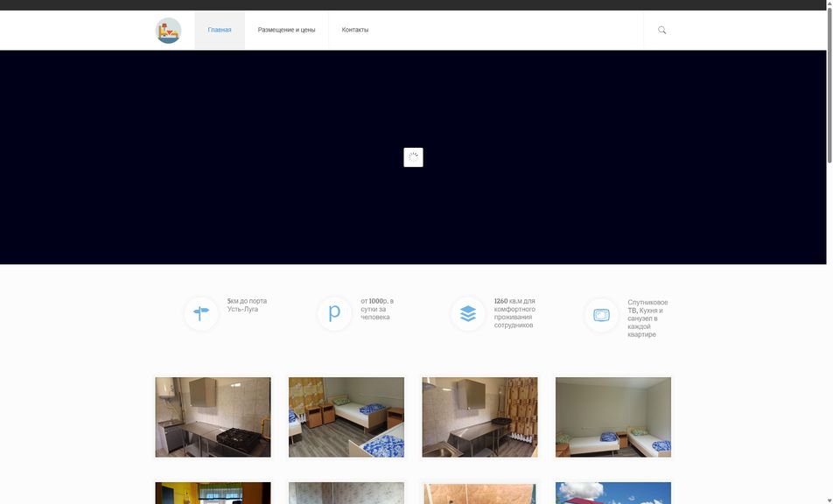Image resolution: width=833 pixels, height=504 pixels.
Task: Click the loading spinner in the slider
Action: (413, 157)
